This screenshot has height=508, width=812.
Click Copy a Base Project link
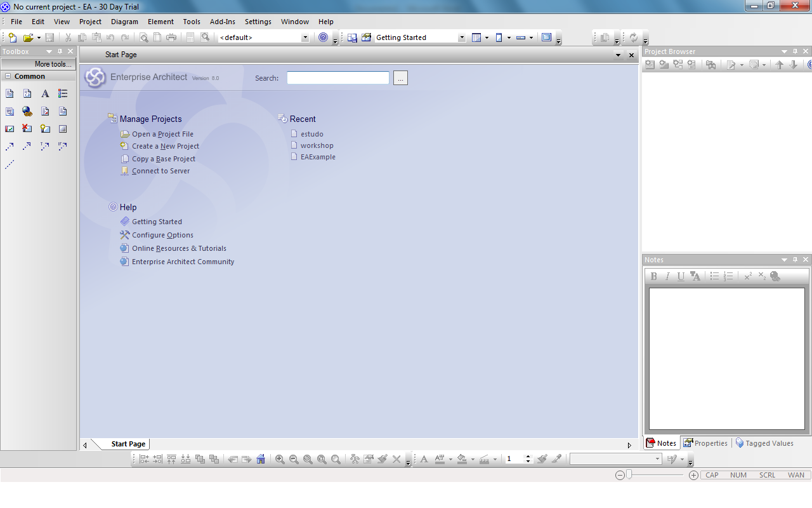(164, 159)
